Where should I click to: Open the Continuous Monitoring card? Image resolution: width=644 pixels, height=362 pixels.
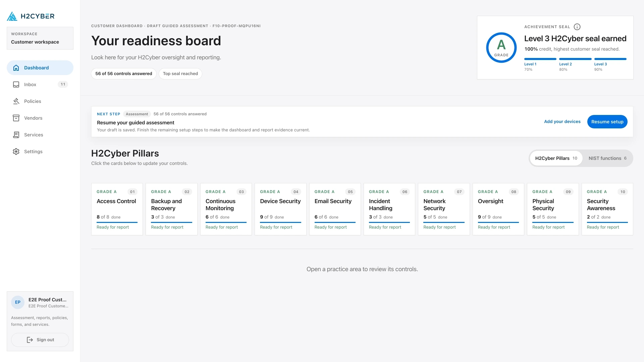pyautogui.click(x=226, y=209)
